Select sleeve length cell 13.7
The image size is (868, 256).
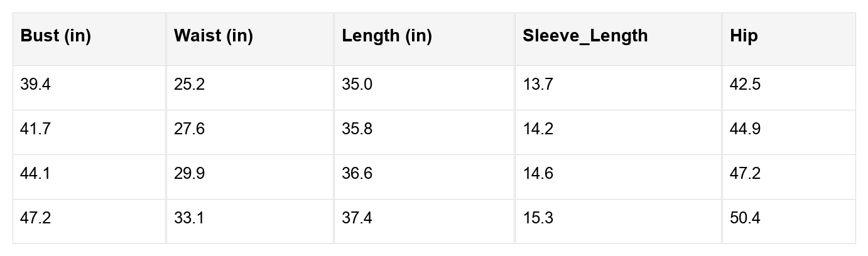click(538, 85)
